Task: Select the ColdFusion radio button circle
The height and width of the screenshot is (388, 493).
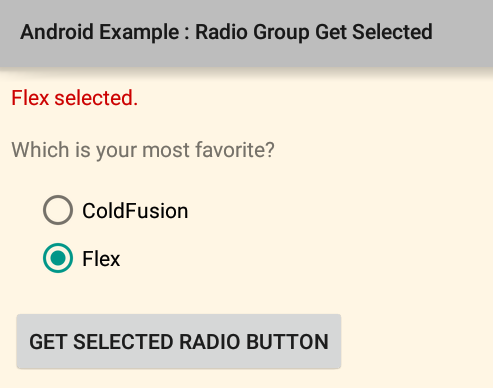Action: (58, 210)
